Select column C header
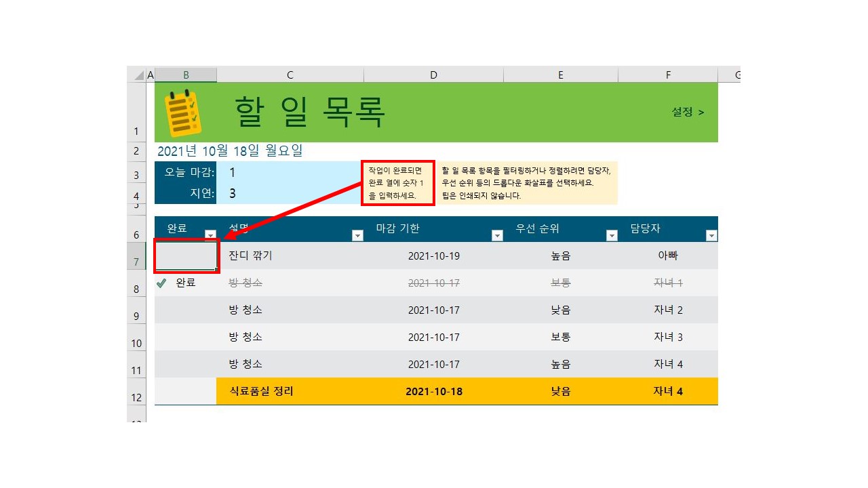 (290, 75)
